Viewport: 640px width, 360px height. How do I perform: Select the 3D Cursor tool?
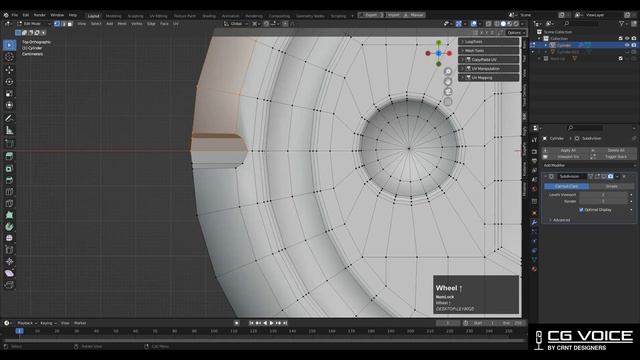(x=9, y=57)
